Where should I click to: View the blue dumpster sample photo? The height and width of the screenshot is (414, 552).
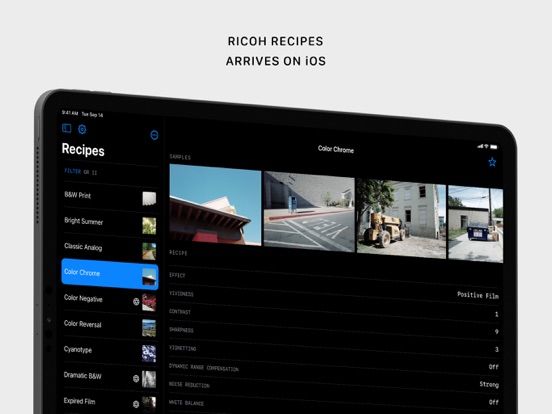(476, 224)
